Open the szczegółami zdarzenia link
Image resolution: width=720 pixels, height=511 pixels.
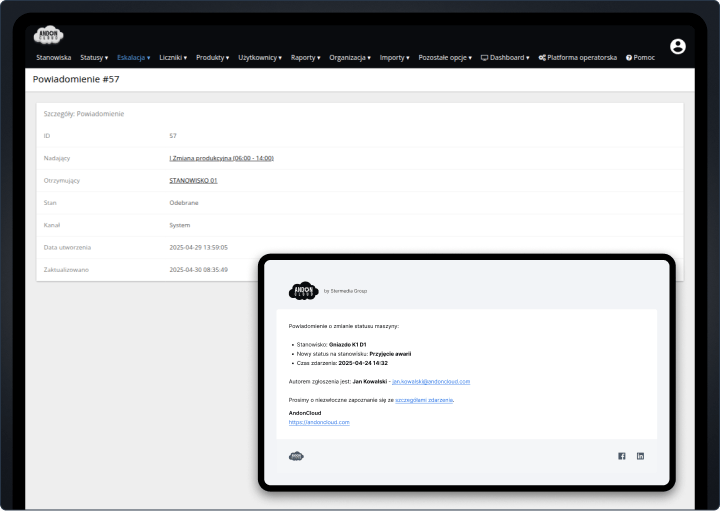[424, 399]
